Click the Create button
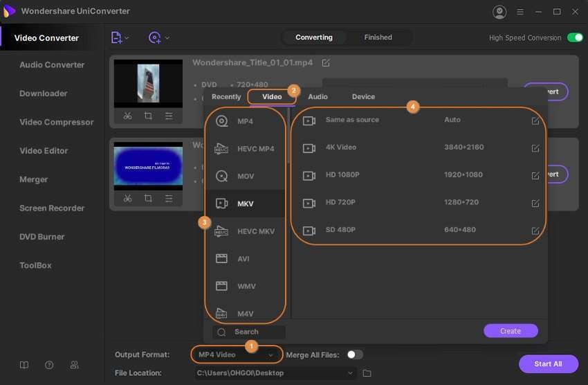 pos(510,331)
